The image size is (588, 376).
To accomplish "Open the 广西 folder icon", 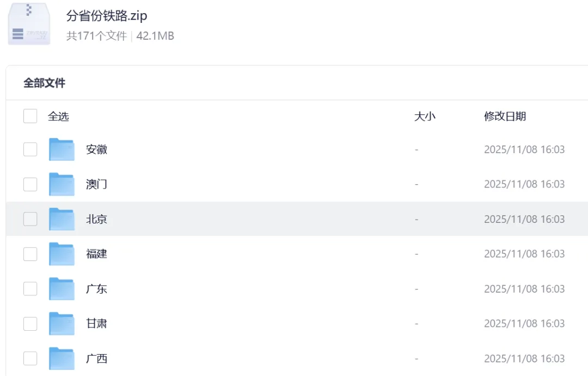I will [62, 359].
